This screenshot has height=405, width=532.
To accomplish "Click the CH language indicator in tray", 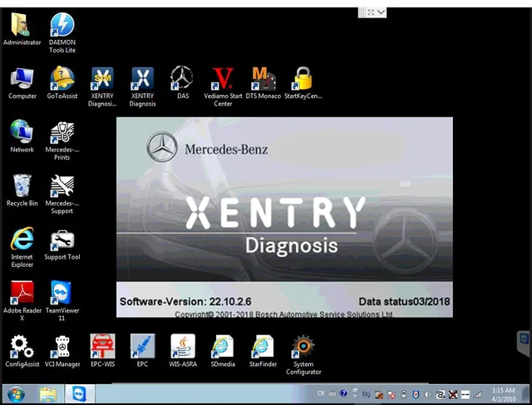I will [x=321, y=393].
